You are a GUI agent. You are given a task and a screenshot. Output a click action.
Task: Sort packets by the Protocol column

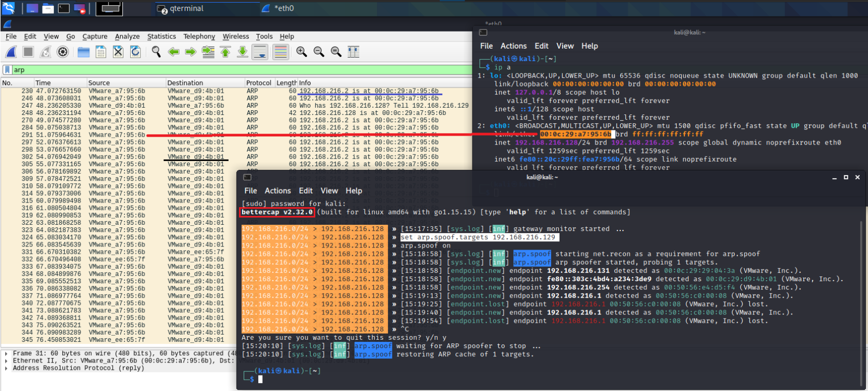pyautogui.click(x=258, y=83)
